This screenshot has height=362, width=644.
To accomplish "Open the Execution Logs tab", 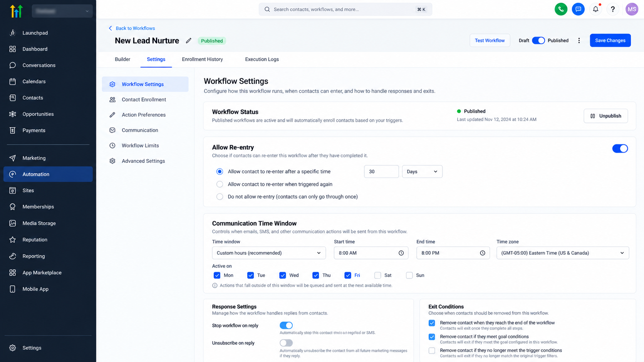I will (262, 59).
